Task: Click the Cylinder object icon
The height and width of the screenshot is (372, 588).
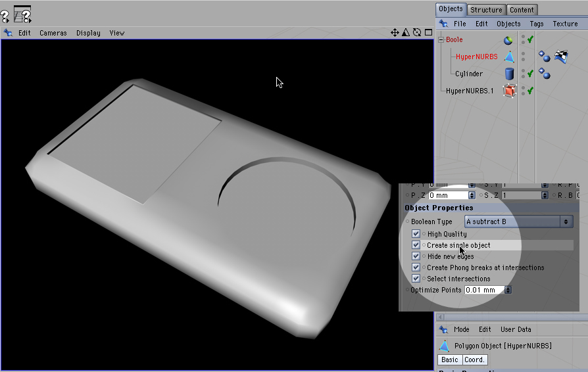Action: pyautogui.click(x=509, y=74)
